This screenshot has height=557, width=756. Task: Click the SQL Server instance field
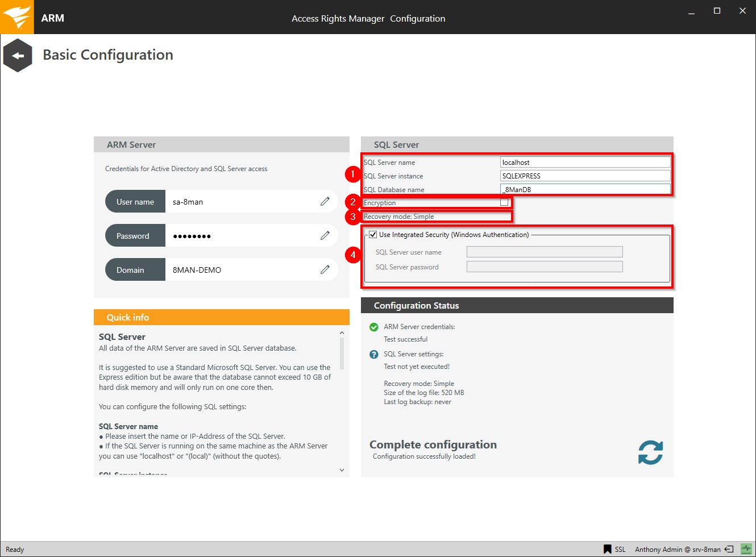point(584,176)
